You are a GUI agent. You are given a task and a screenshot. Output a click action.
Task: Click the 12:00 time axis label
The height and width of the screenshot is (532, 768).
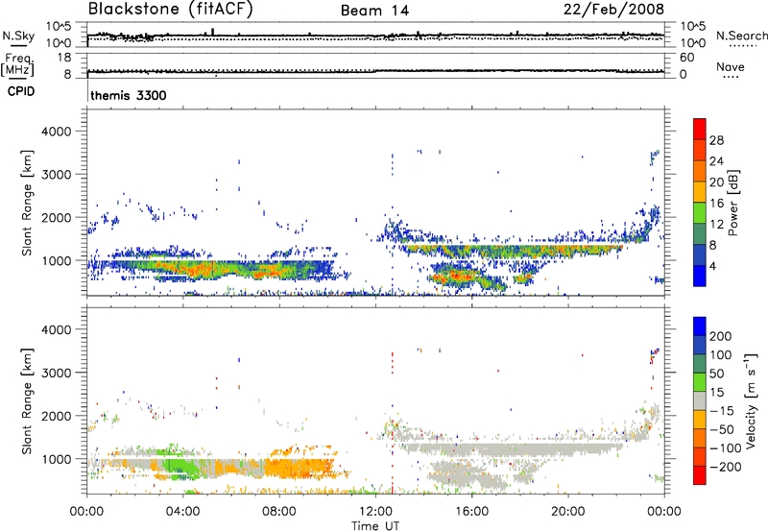375,512
